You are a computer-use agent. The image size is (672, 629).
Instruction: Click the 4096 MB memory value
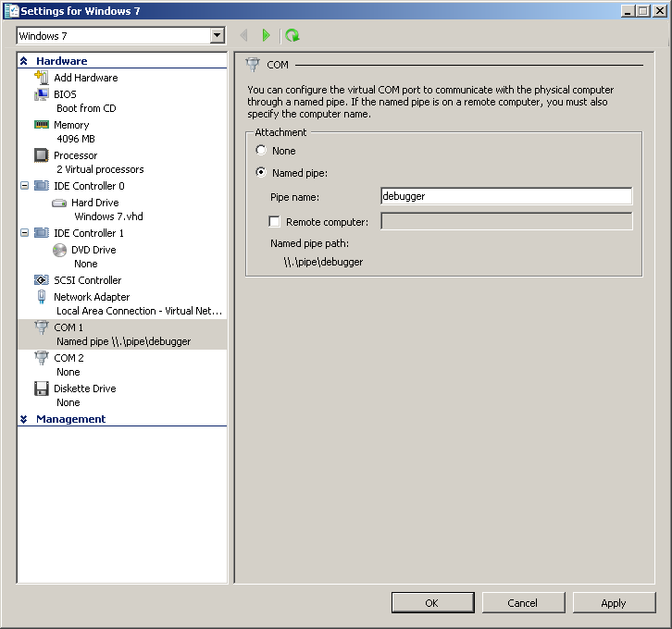click(76, 139)
